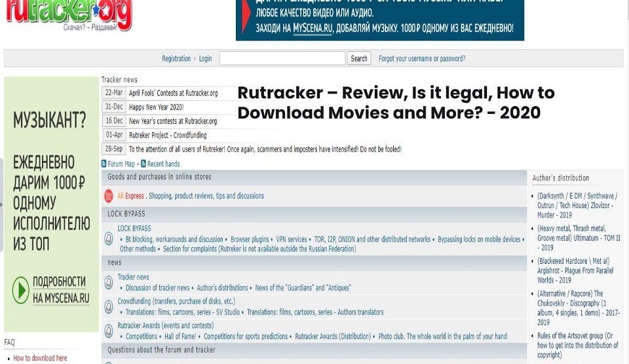Open AliExpress shopping reviews forum link

(191, 196)
